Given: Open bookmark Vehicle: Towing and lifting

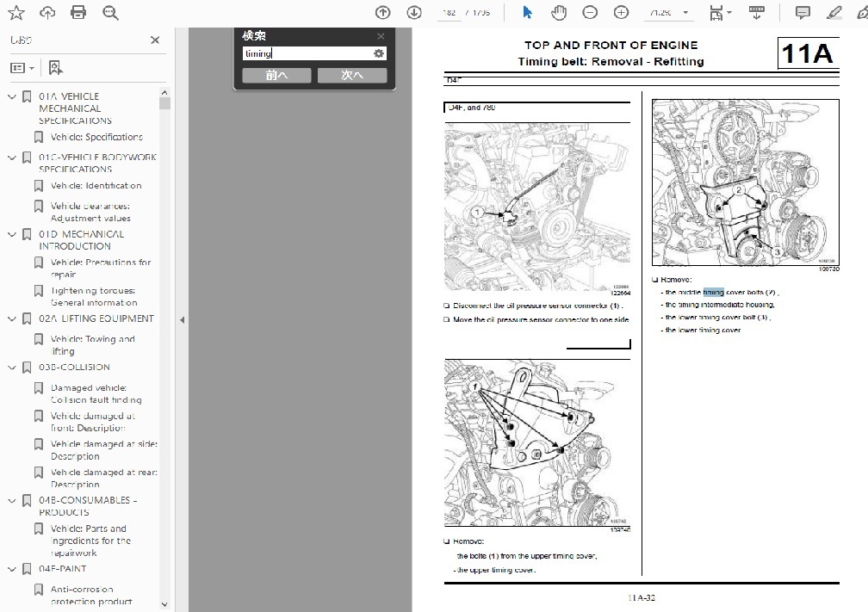Looking at the screenshot, I should (x=92, y=344).
